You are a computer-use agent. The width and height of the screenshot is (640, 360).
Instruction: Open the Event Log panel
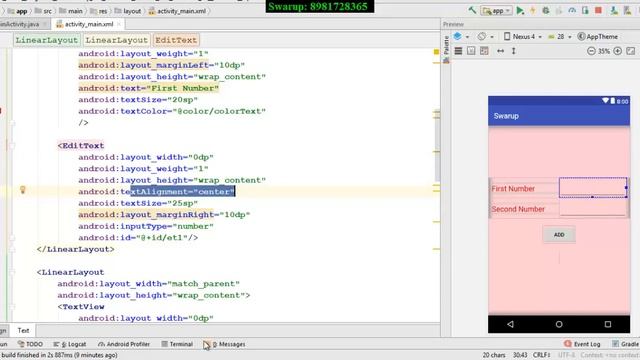(582, 344)
